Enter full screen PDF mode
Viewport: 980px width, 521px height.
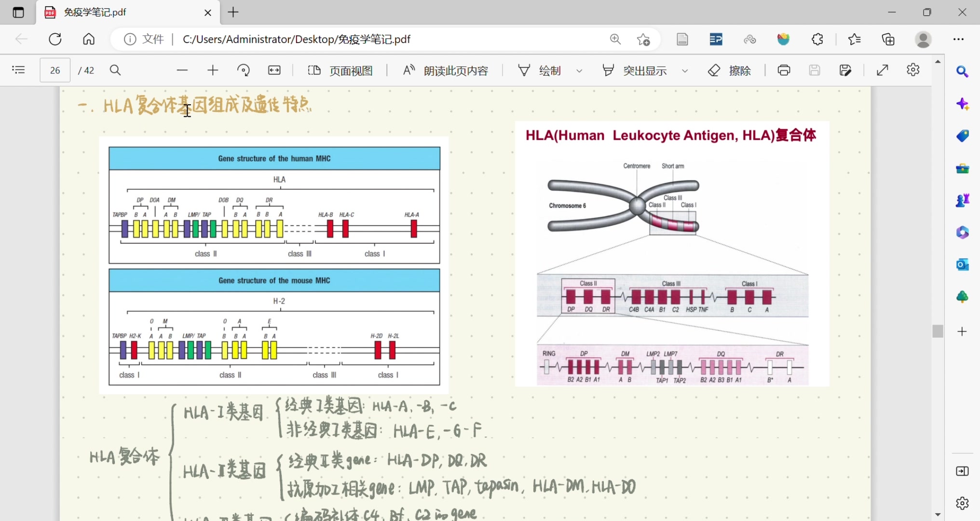[x=883, y=70]
